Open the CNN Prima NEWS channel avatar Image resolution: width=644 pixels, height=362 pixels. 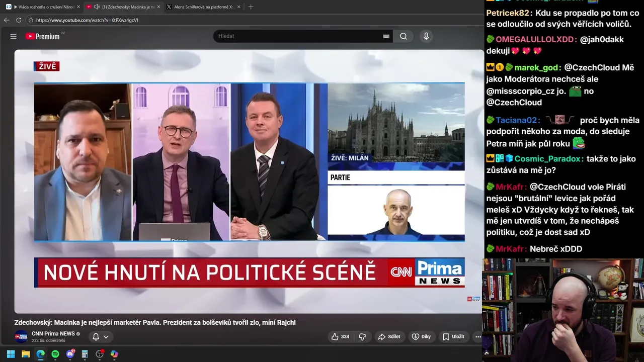coord(21,337)
